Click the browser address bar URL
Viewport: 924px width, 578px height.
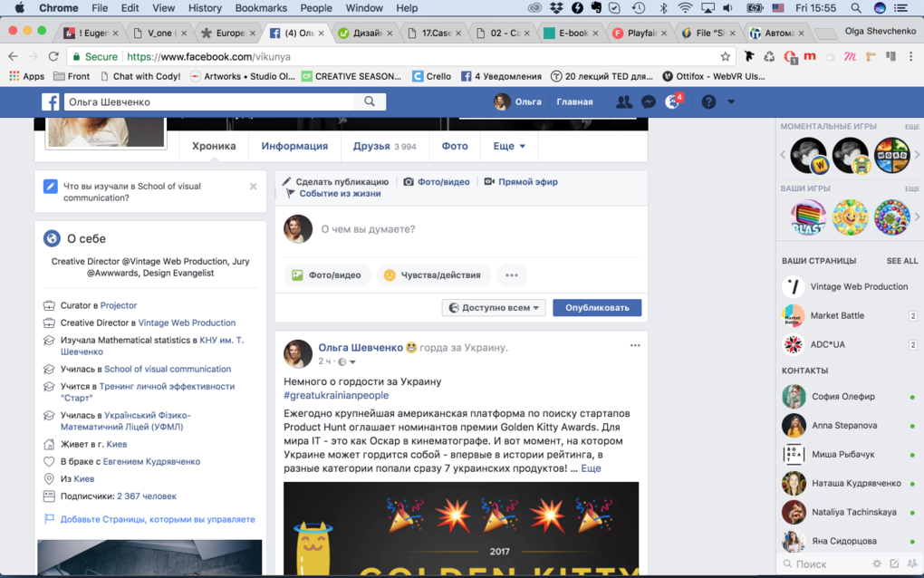tap(208, 56)
